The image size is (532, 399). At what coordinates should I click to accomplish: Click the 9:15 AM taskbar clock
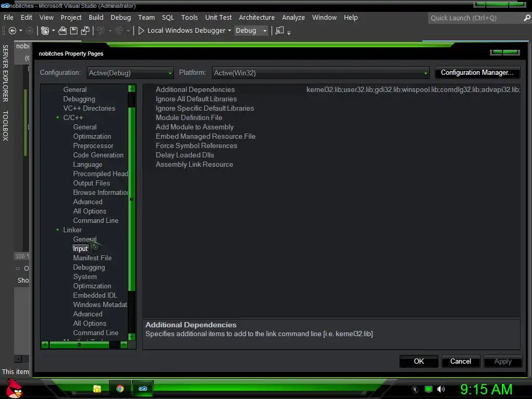point(486,389)
